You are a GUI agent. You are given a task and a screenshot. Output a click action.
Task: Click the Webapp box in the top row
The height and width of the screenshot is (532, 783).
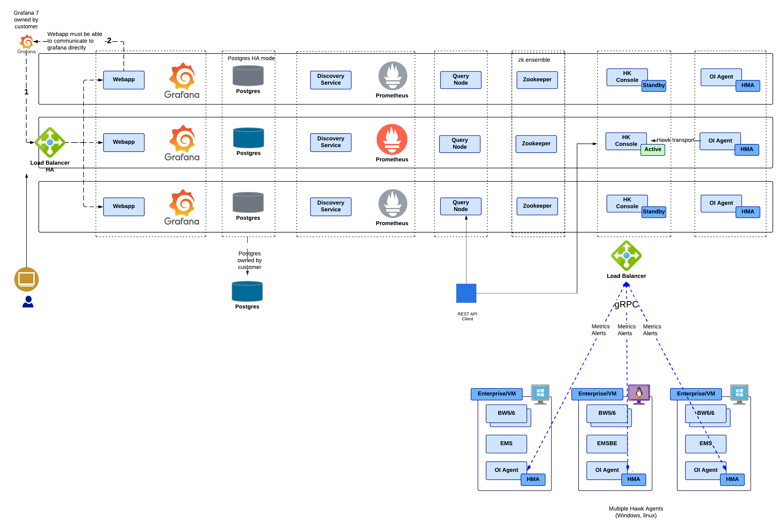pos(124,80)
